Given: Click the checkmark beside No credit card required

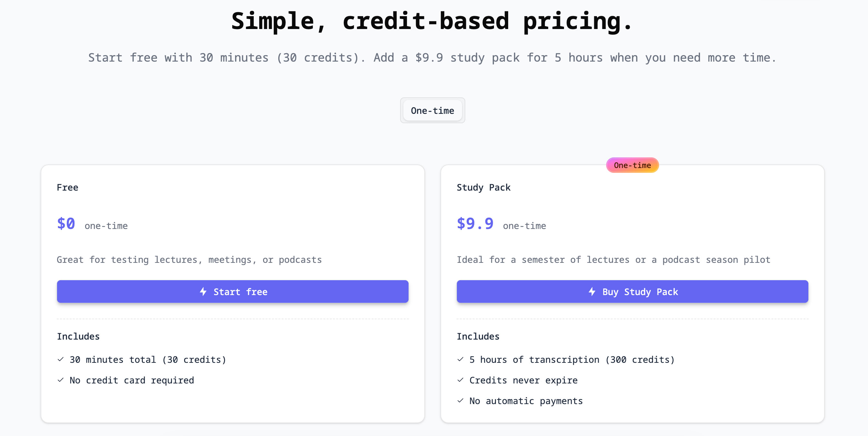Looking at the screenshot, I should (x=61, y=380).
